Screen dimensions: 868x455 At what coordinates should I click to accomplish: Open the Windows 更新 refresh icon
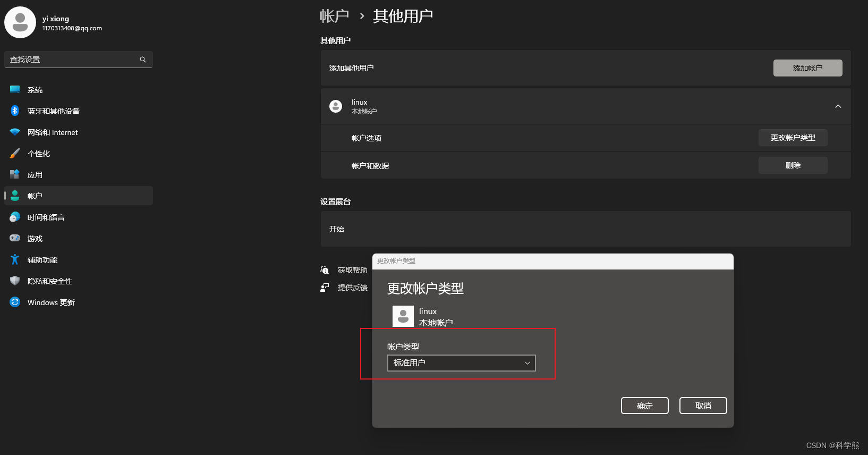(15, 302)
